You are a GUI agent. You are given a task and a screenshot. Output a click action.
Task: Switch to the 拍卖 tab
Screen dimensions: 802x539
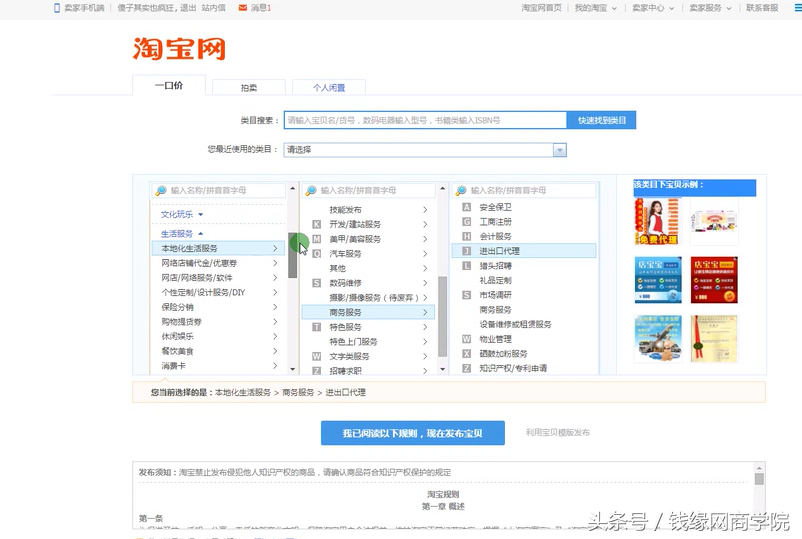click(x=249, y=87)
